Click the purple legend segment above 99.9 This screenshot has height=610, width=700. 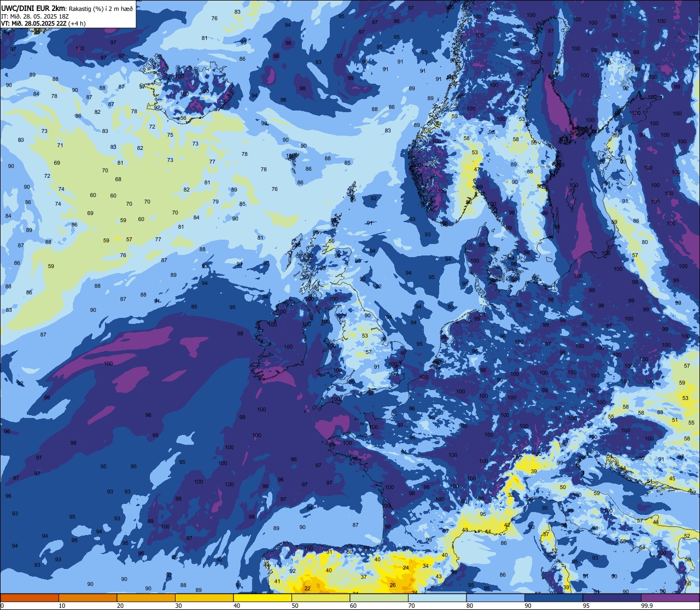click(670, 597)
